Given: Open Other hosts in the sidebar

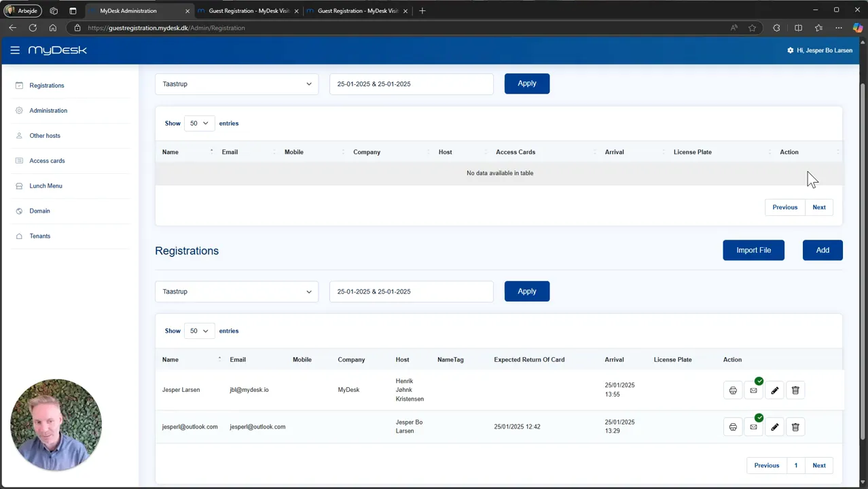Looking at the screenshot, I should click(x=45, y=136).
